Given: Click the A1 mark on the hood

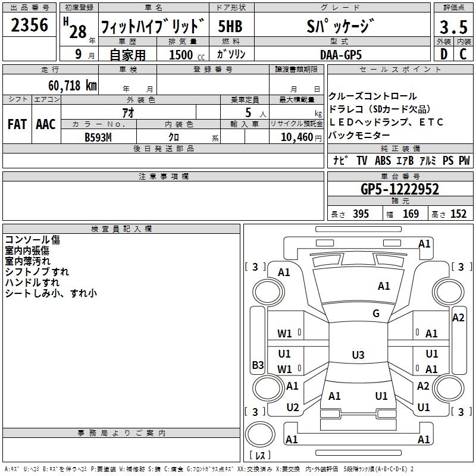Looking at the screenshot, I should tap(384, 286).
